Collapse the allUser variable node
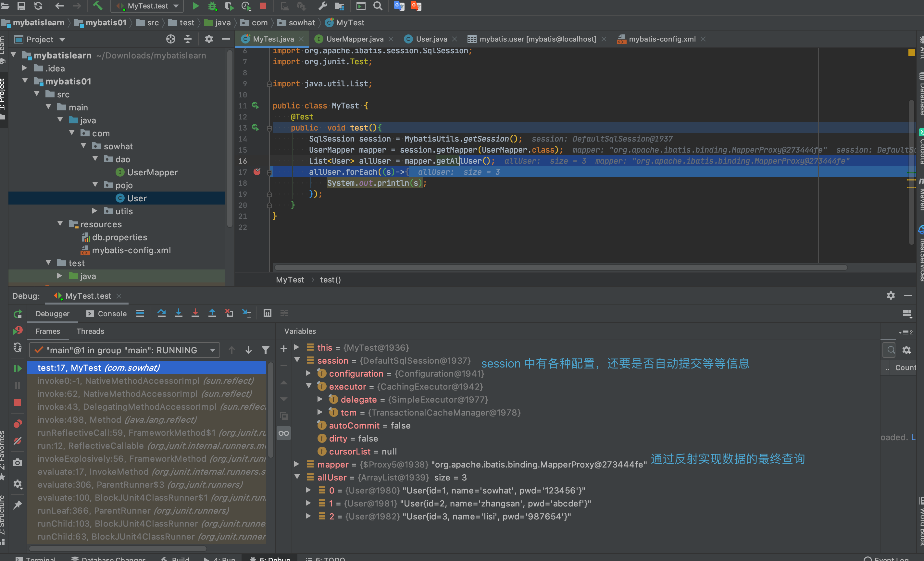The image size is (924, 561). click(x=297, y=477)
